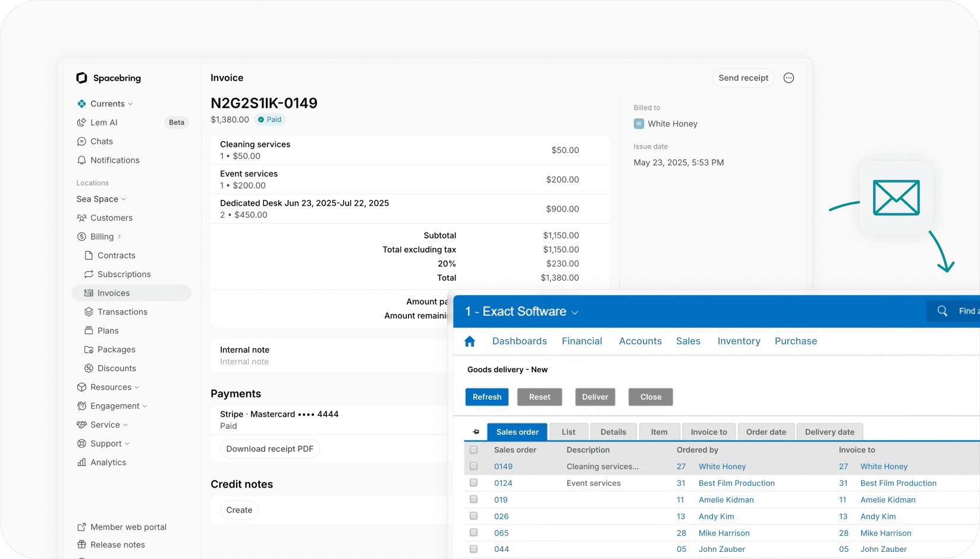Click the Internal note field
The width and height of the screenshot is (980, 559).
(x=329, y=356)
